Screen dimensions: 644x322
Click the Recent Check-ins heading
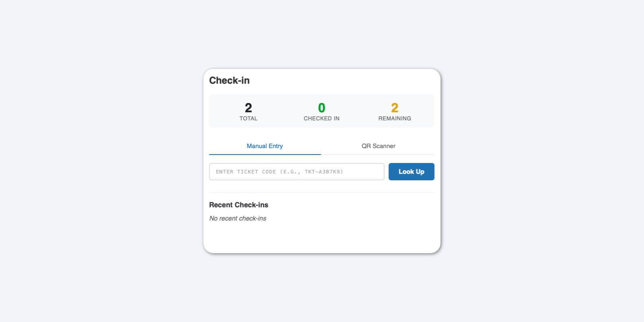[239, 205]
